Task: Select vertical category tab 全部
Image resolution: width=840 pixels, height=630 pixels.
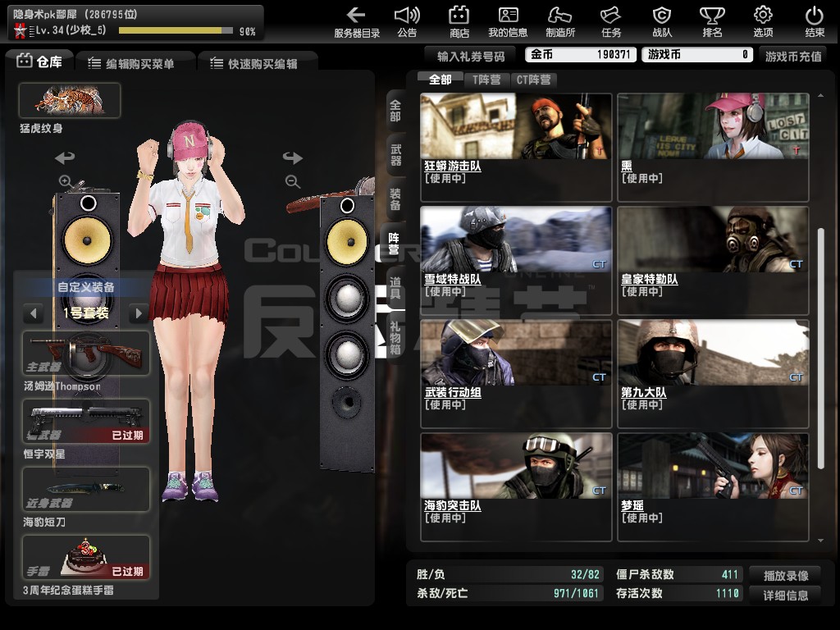Action: click(x=395, y=111)
